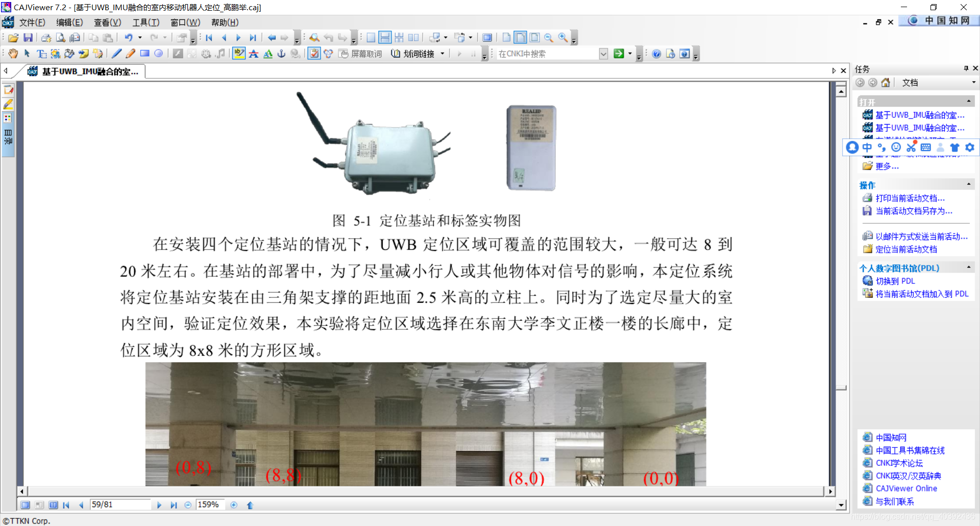
Task: Save the document using the floppy icon
Action: [x=28, y=38]
